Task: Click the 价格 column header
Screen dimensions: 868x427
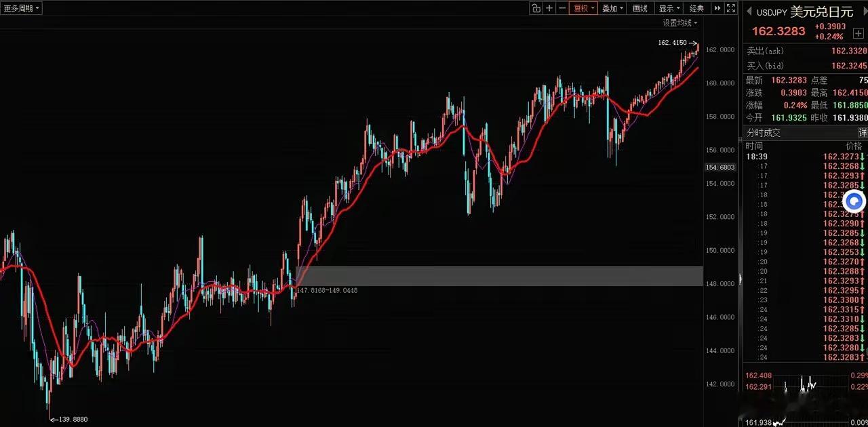Action: tap(854, 146)
